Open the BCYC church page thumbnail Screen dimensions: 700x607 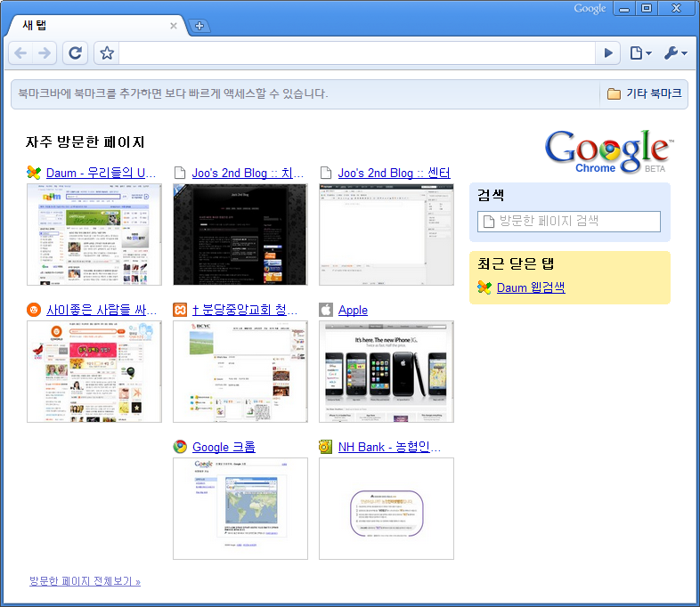pos(240,371)
